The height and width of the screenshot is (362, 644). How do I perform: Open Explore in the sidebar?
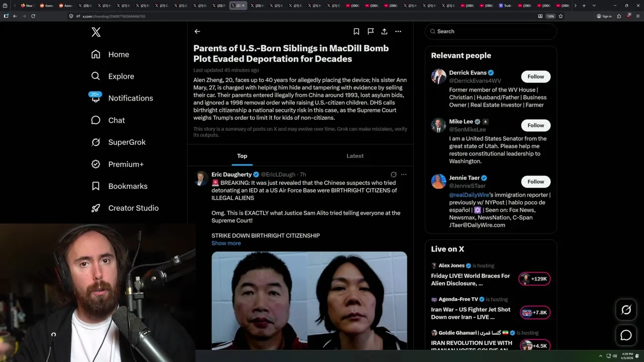113,76
